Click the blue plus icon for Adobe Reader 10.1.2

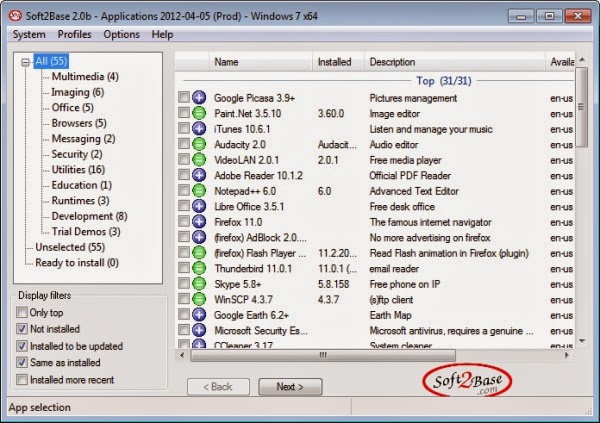pos(199,175)
